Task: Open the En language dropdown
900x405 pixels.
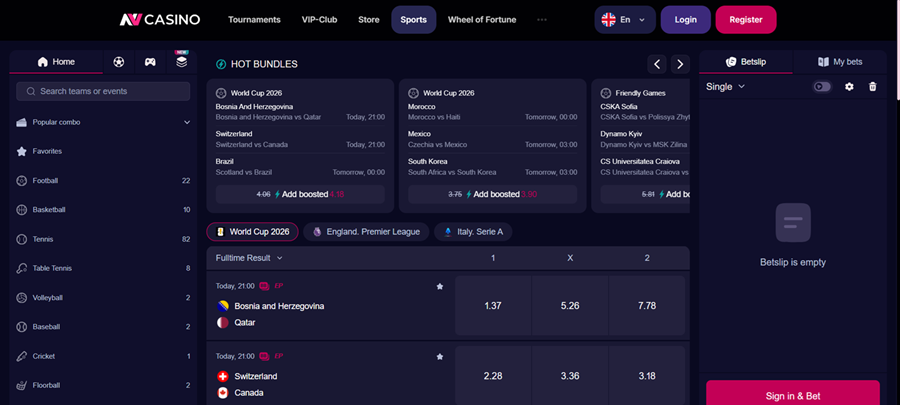Action: tap(624, 20)
